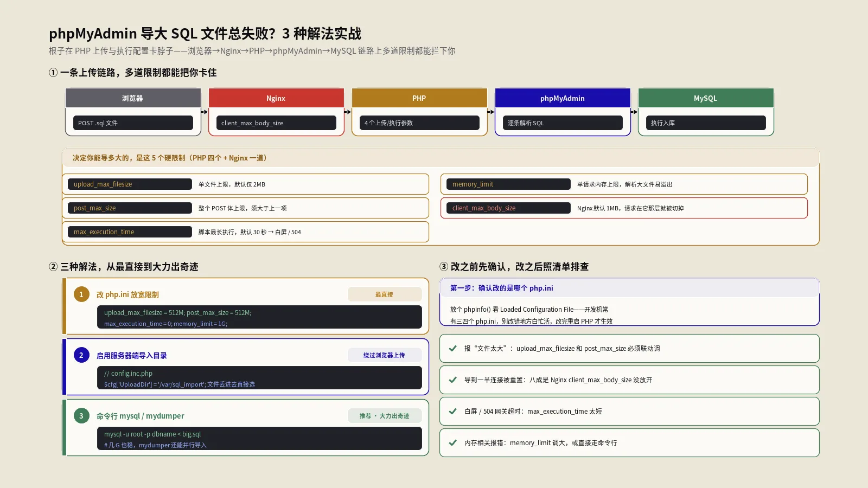The height and width of the screenshot is (488, 868).
Task: Click the PHP card header
Action: coord(419,98)
